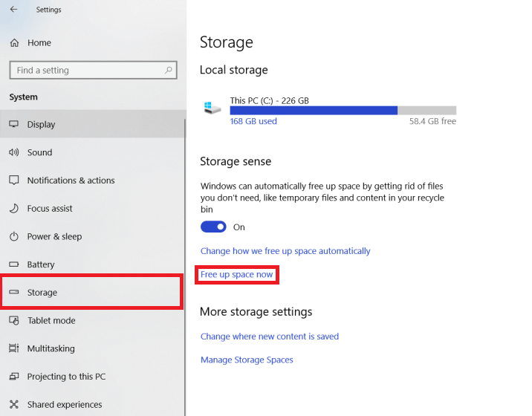This screenshot has width=532, height=416.
Task: Click the Find a setting search box
Action: [x=94, y=70]
